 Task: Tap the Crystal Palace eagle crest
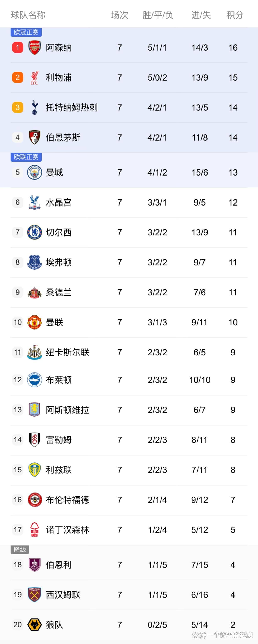34,202
